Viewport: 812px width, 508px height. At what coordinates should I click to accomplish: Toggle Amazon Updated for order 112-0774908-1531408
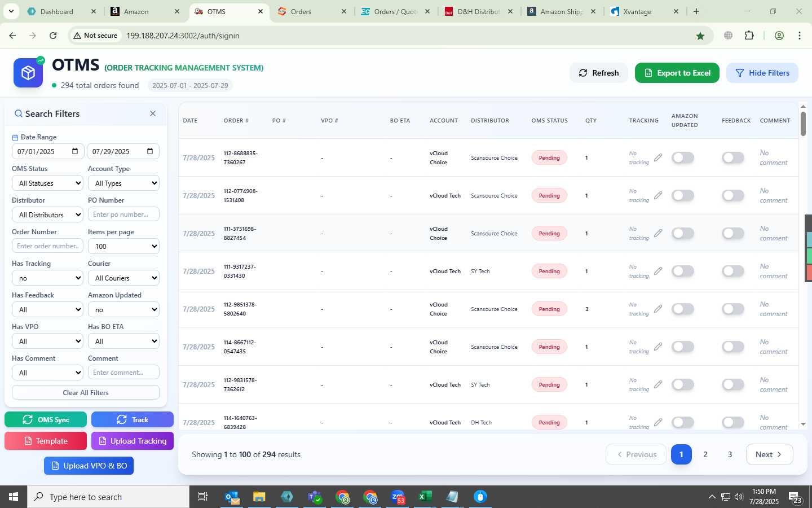[683, 195]
